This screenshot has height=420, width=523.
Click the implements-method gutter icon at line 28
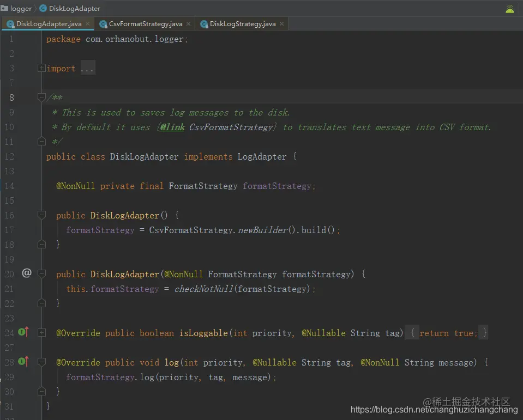pyautogui.click(x=23, y=361)
